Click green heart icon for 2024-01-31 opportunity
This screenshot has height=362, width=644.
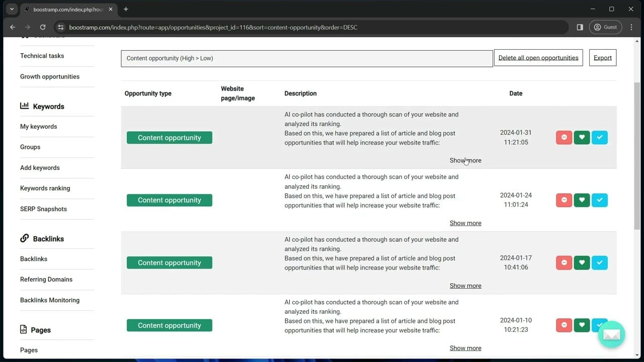click(x=582, y=137)
